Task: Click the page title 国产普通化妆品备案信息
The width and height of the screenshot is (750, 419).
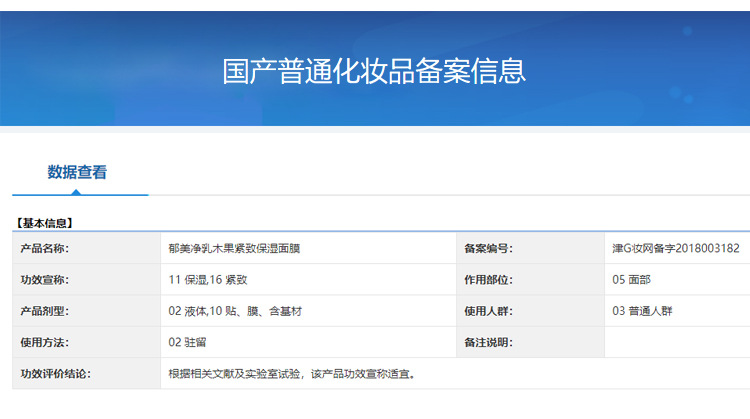Action: click(x=374, y=71)
